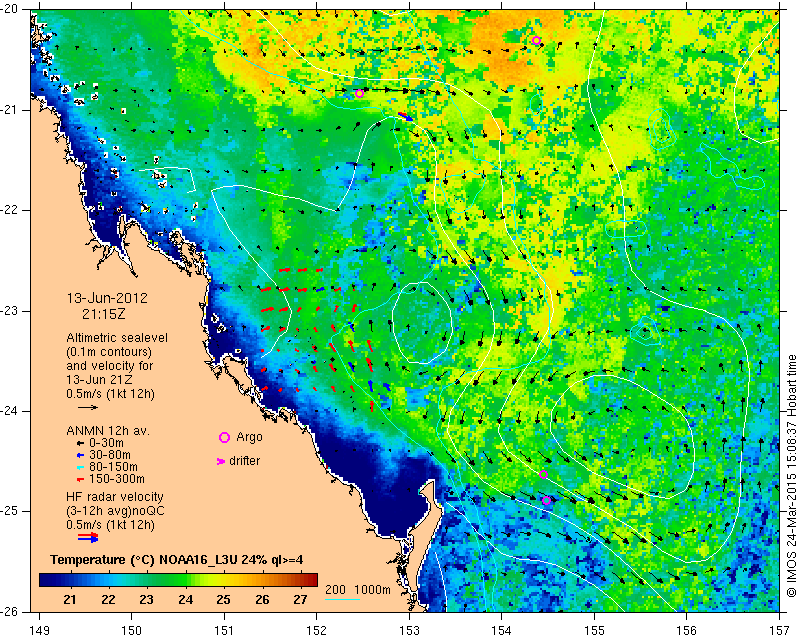Click the '(0.1m contours)' legend text
Screen dimensions: 800x640
[x=109, y=352]
